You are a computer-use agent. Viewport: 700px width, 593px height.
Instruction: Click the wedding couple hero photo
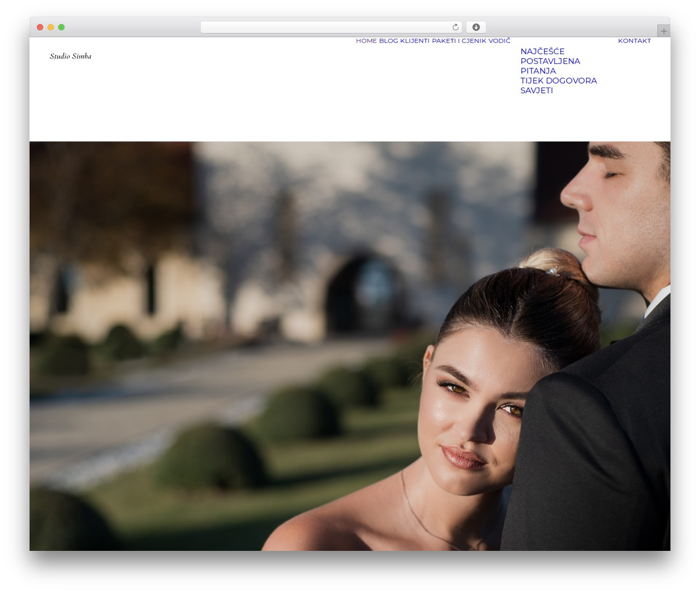point(350,346)
